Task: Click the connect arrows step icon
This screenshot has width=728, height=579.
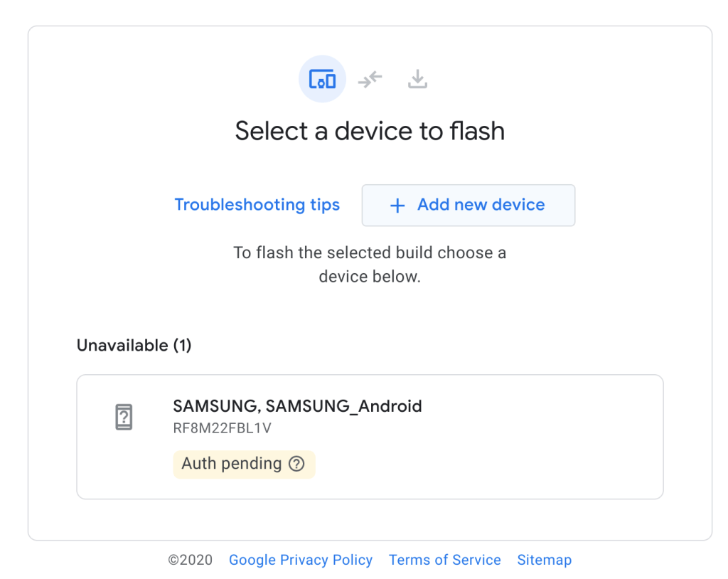Action: 370,79
